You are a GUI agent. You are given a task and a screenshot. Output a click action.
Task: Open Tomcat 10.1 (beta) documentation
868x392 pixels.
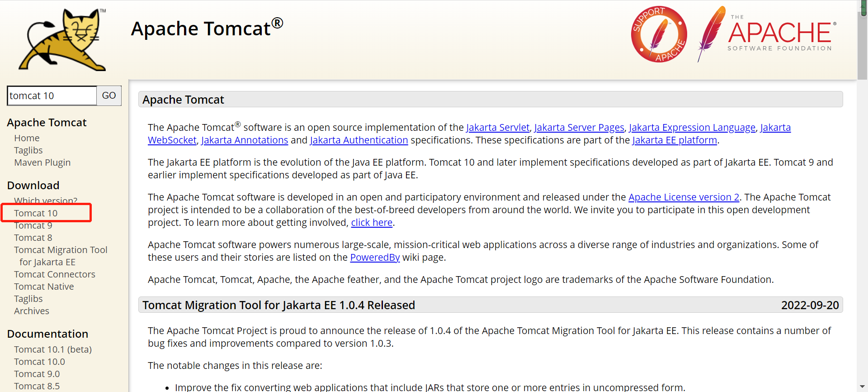[53, 349]
